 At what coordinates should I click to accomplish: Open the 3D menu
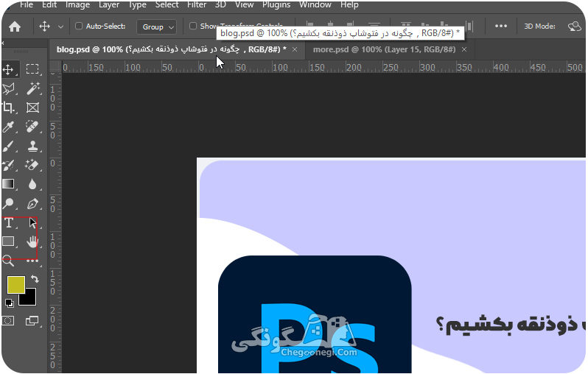tap(220, 5)
